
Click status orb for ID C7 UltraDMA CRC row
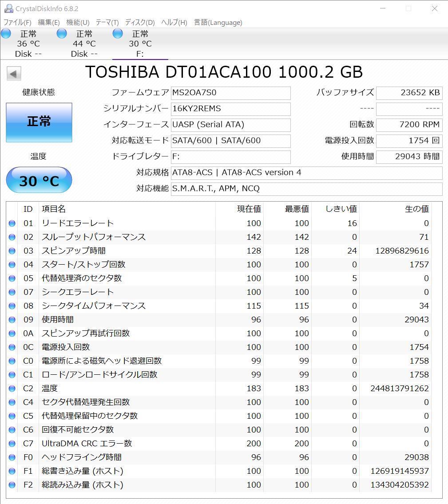(x=12, y=444)
